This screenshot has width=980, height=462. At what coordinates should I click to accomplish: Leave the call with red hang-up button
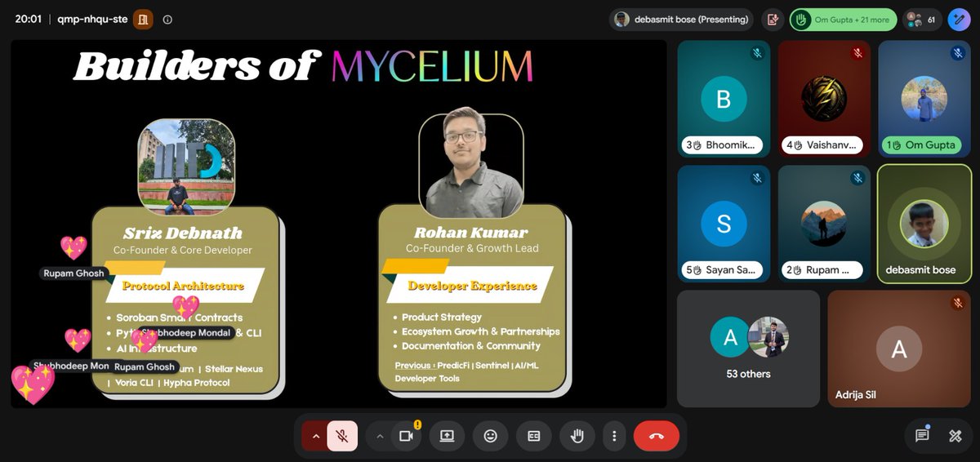click(x=657, y=436)
